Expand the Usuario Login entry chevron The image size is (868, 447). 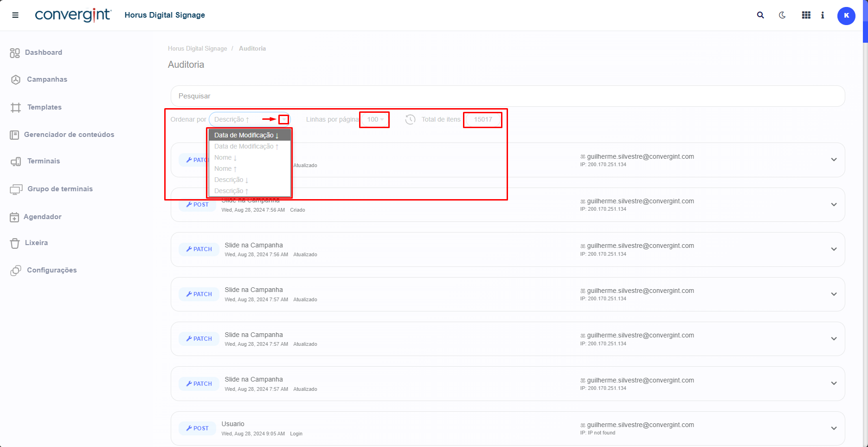(834, 428)
